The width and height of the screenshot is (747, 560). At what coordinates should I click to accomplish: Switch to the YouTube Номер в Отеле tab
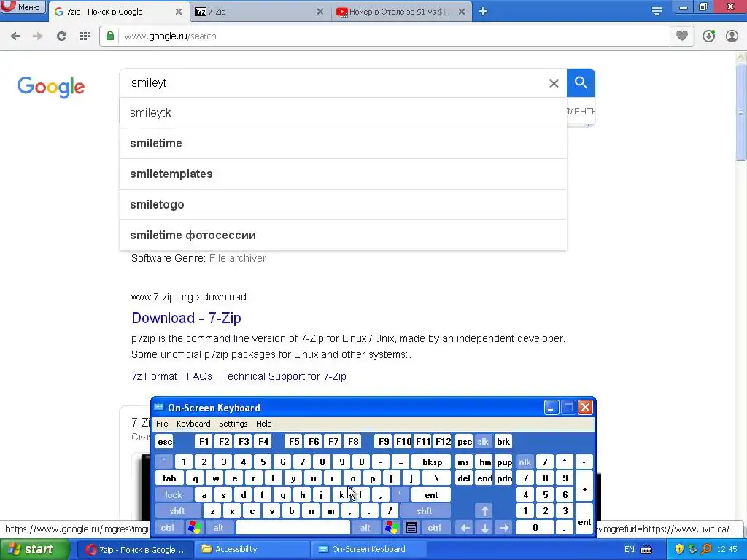pyautogui.click(x=401, y=12)
